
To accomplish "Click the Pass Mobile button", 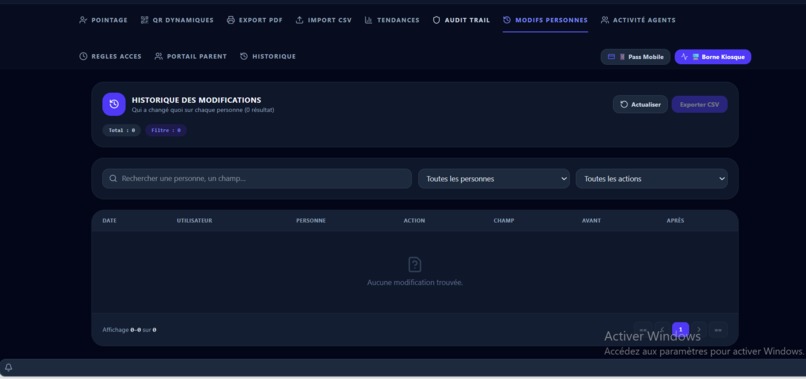I will (635, 57).
